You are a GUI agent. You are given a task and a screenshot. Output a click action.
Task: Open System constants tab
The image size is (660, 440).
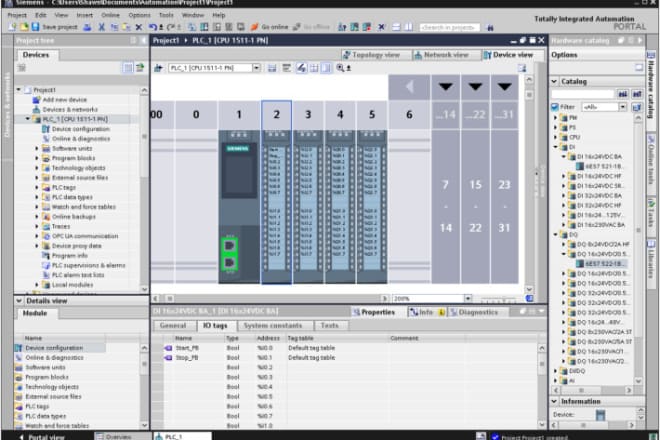click(x=273, y=325)
